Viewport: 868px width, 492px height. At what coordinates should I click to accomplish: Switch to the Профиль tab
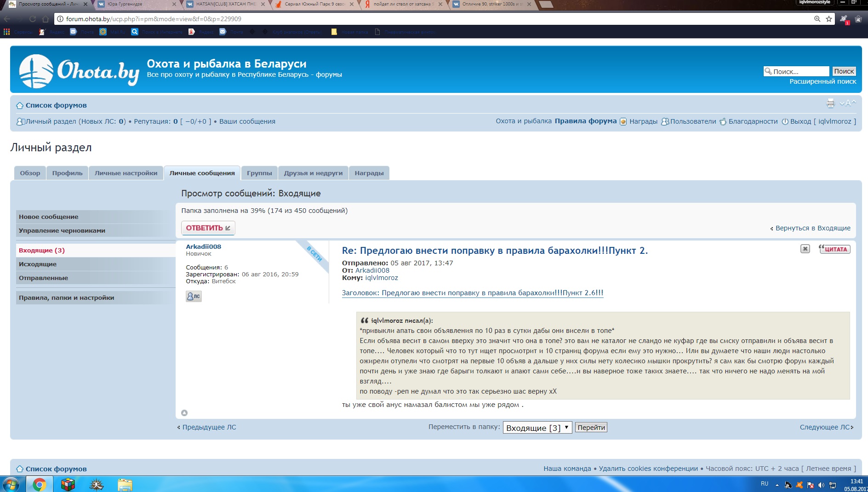pos(67,173)
